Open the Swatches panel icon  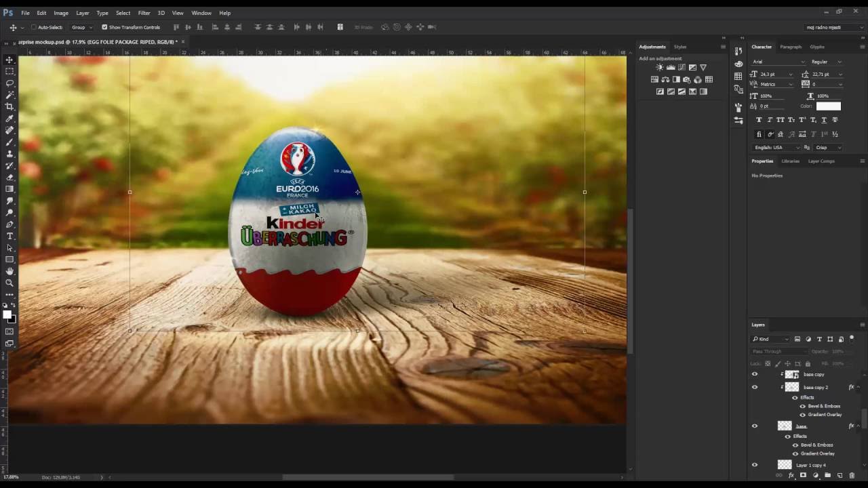point(738,77)
